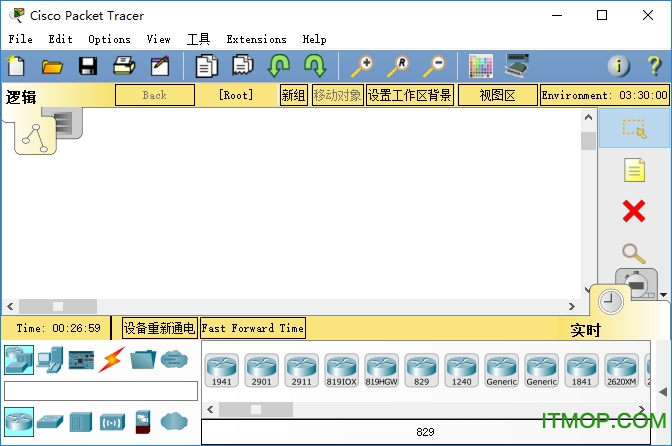Select the Place Note tool
The width and height of the screenshot is (672, 446).
coord(633,170)
